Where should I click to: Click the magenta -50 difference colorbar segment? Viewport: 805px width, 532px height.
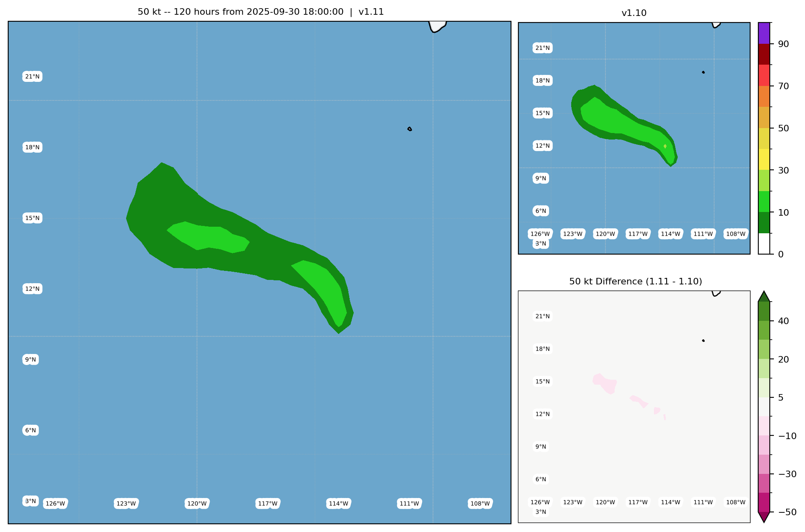[764, 502]
